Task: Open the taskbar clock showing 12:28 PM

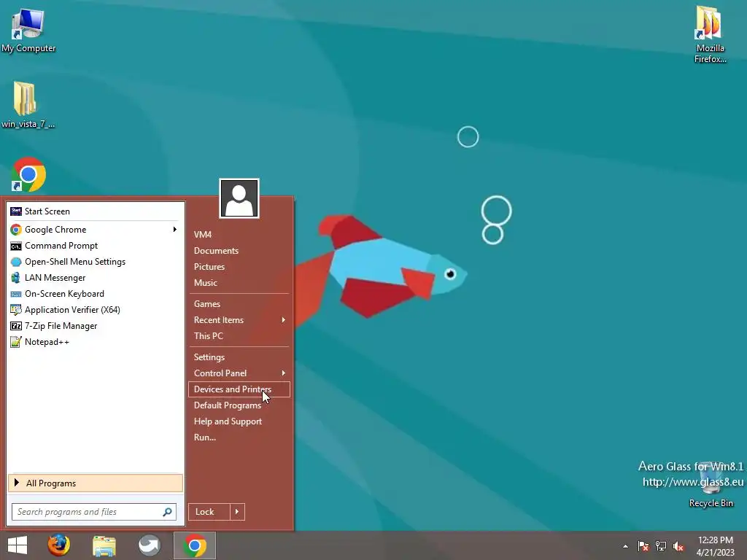Action: coord(715,546)
